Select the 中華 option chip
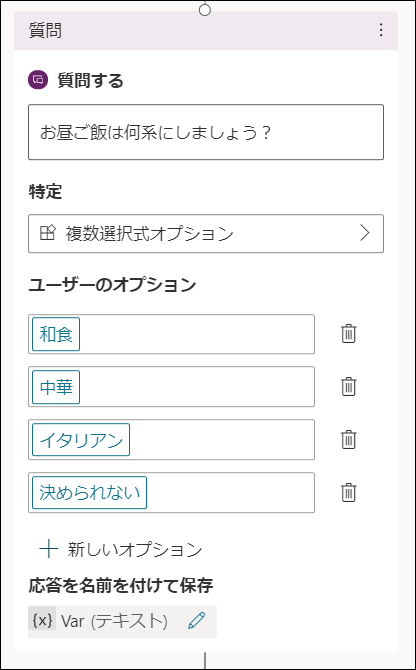 pyautogui.click(x=56, y=387)
